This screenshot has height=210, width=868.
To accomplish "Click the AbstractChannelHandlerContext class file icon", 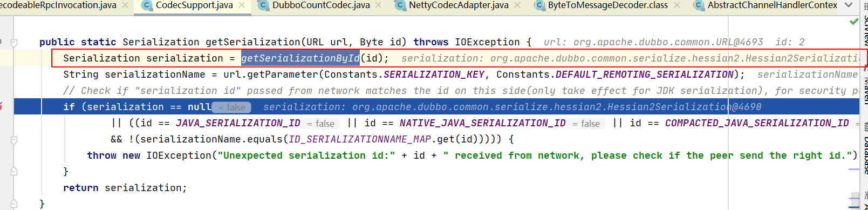I will [699, 5].
